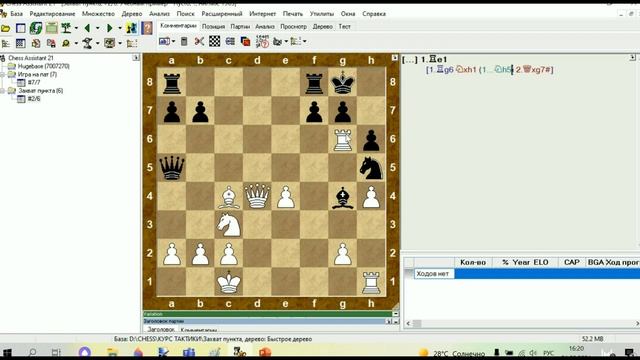
Task: Click the white rook on g6
Action: point(342,139)
